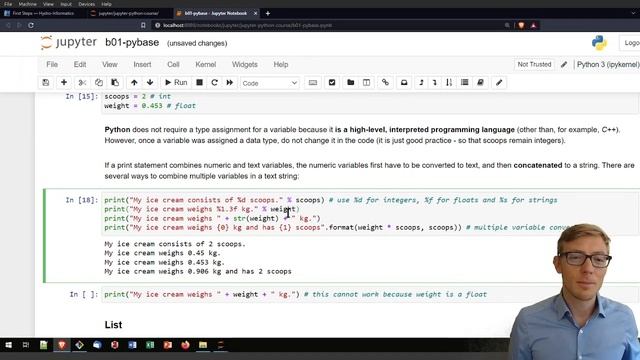Image resolution: width=640 pixels, height=360 pixels.
Task: Switch to the jupyter-python-course browser tab
Action: pyautogui.click(x=127, y=13)
